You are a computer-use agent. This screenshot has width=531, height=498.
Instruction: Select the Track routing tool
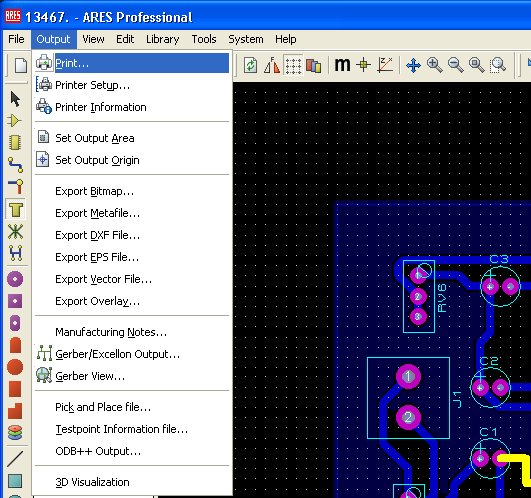15,165
